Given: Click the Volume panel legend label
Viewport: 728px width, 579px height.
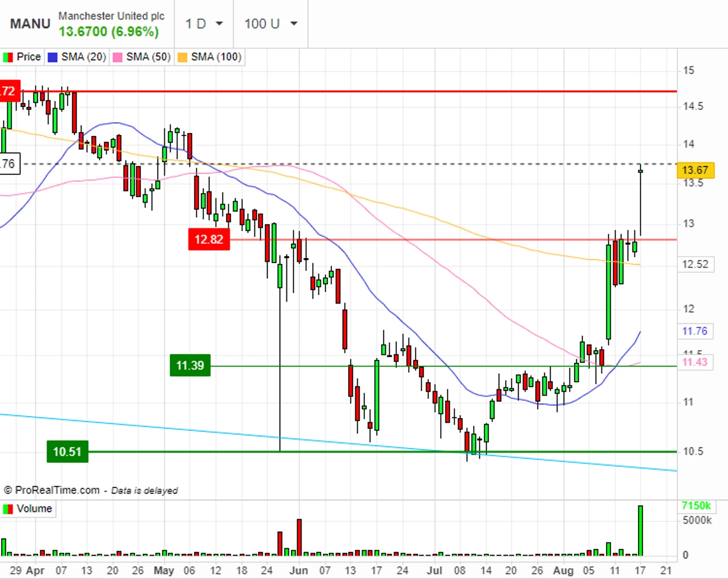Looking at the screenshot, I should pyautogui.click(x=34, y=509).
